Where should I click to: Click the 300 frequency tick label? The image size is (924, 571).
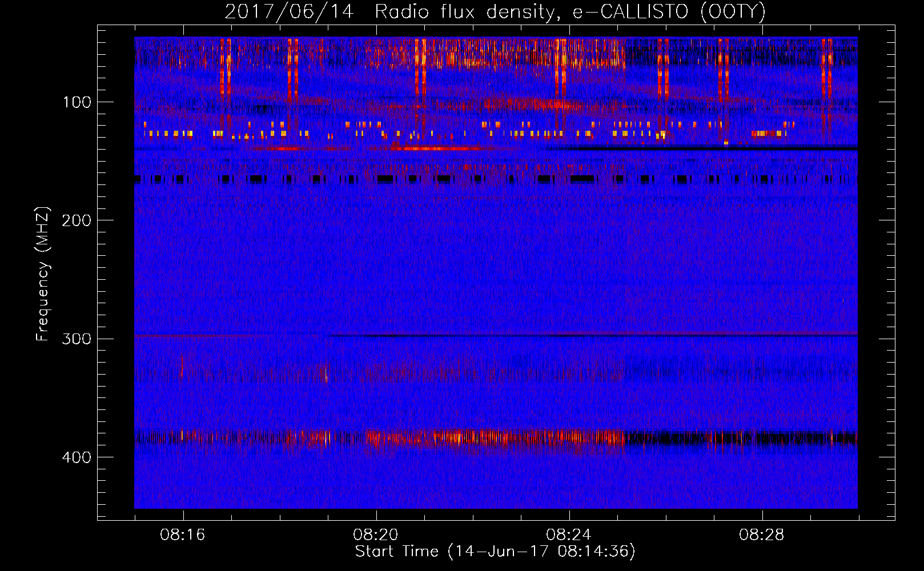pos(77,339)
